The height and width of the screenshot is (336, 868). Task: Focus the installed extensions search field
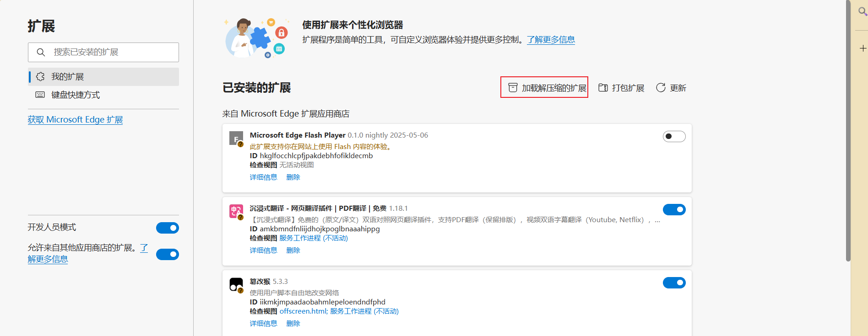103,52
